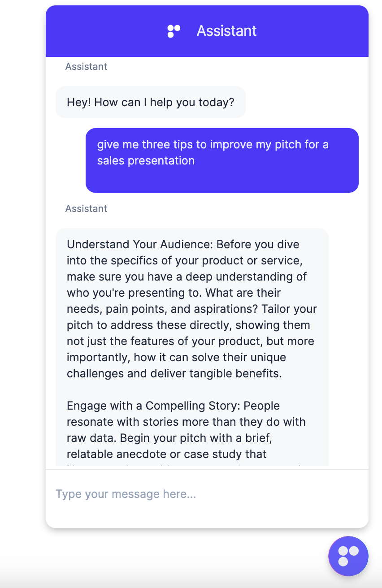The image size is (382, 588).
Task: Select the "Hey! How can I help you today?" bubble
Action: (x=151, y=102)
